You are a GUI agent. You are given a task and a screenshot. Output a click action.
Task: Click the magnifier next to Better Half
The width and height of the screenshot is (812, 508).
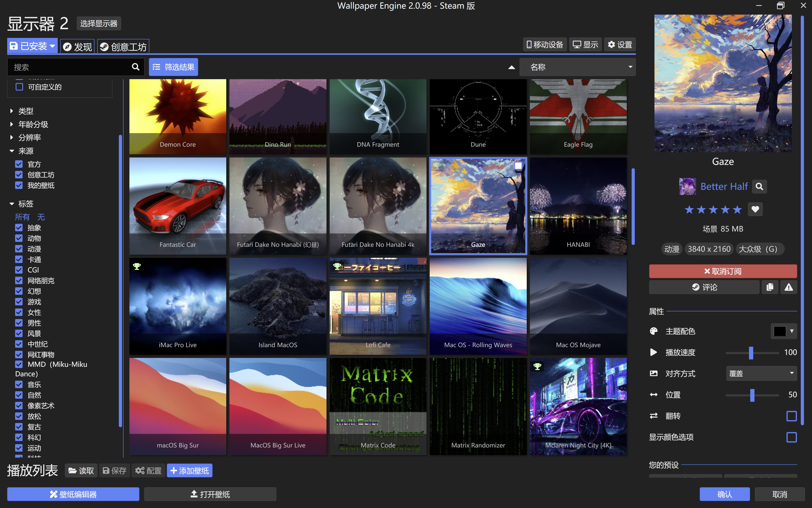pos(759,186)
